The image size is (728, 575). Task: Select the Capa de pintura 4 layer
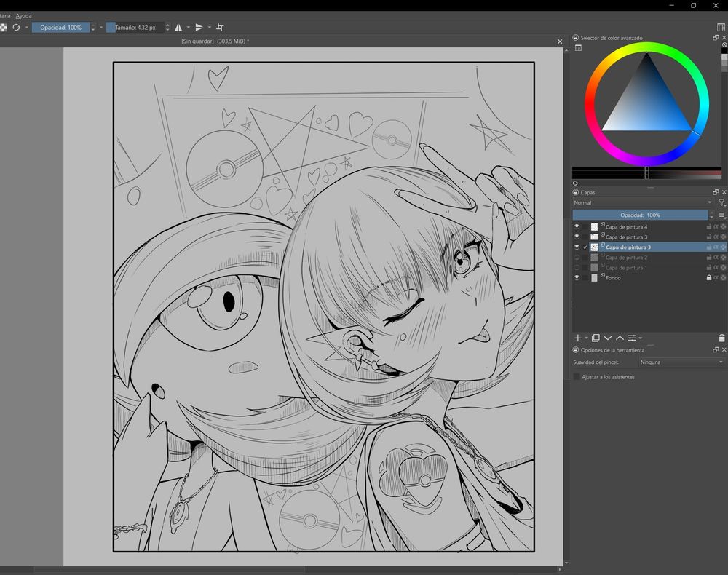coord(649,227)
